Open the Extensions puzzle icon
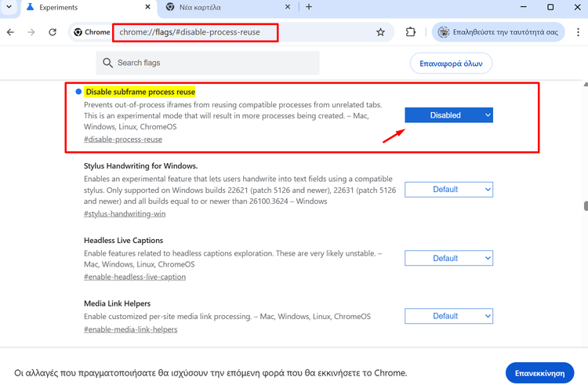 410,32
